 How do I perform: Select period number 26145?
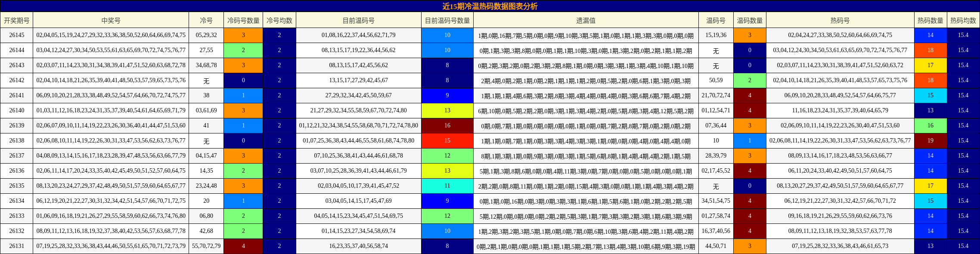point(17,35)
